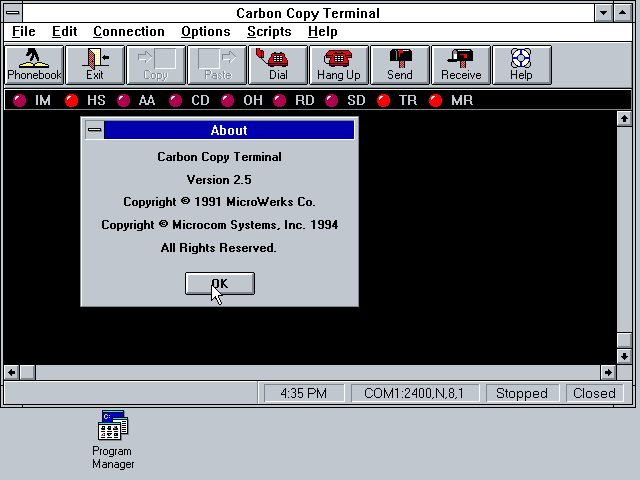Click the IM status indicator light
The height and width of the screenshot is (480, 640).
coord(19,100)
